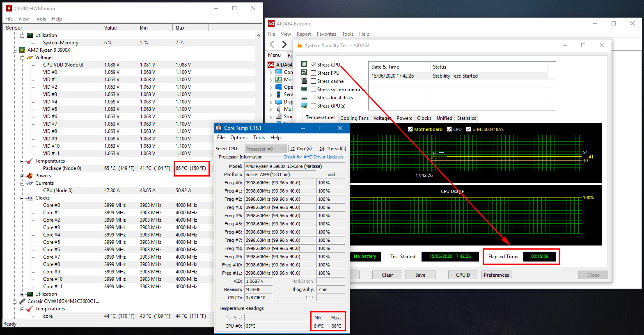Image resolution: width=644 pixels, height=335 pixels.
Task: Click the Multimedia speaker icon in AIDA64 tree
Action: pos(279,109)
